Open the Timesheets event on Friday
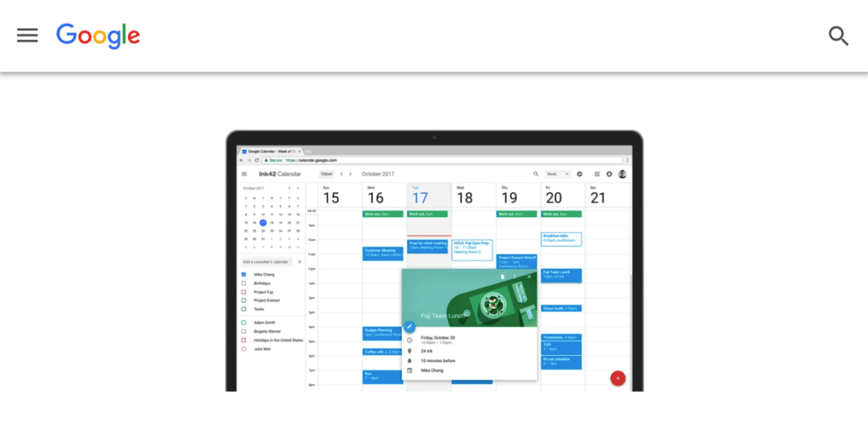Screen dimensions: 868x440 [x=561, y=337]
